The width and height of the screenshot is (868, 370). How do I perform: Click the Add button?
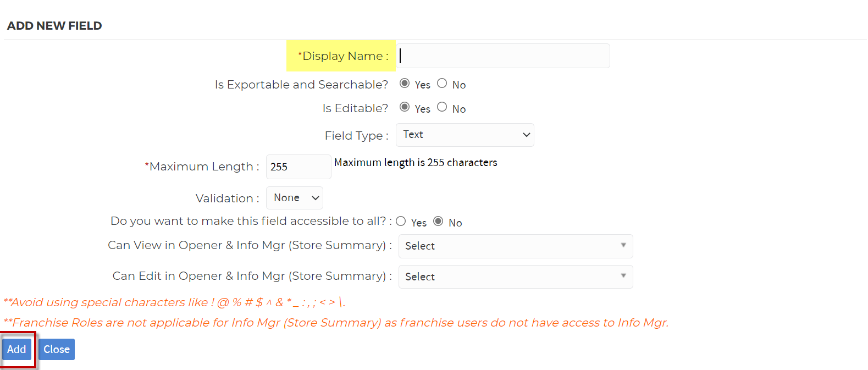[16, 350]
